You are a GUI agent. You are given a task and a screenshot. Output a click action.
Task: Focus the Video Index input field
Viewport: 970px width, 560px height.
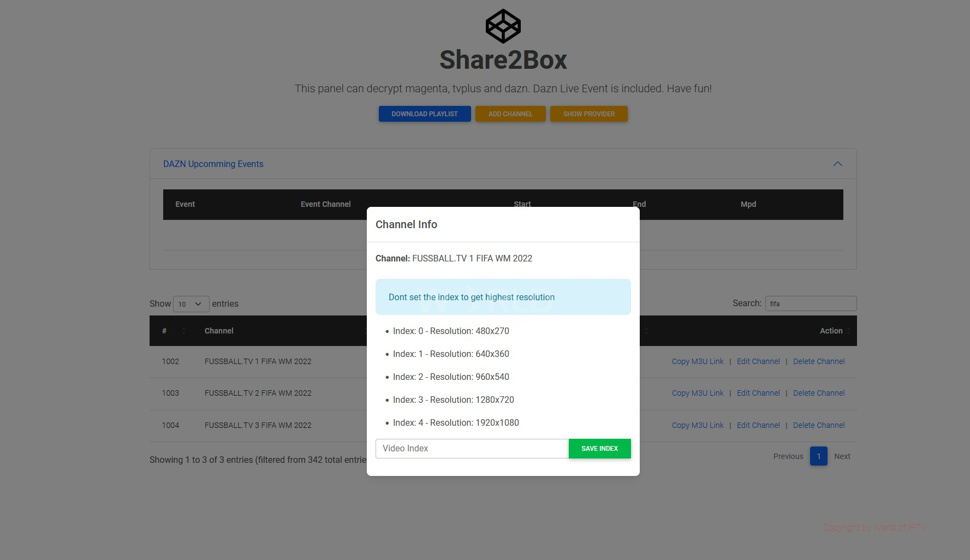point(472,449)
